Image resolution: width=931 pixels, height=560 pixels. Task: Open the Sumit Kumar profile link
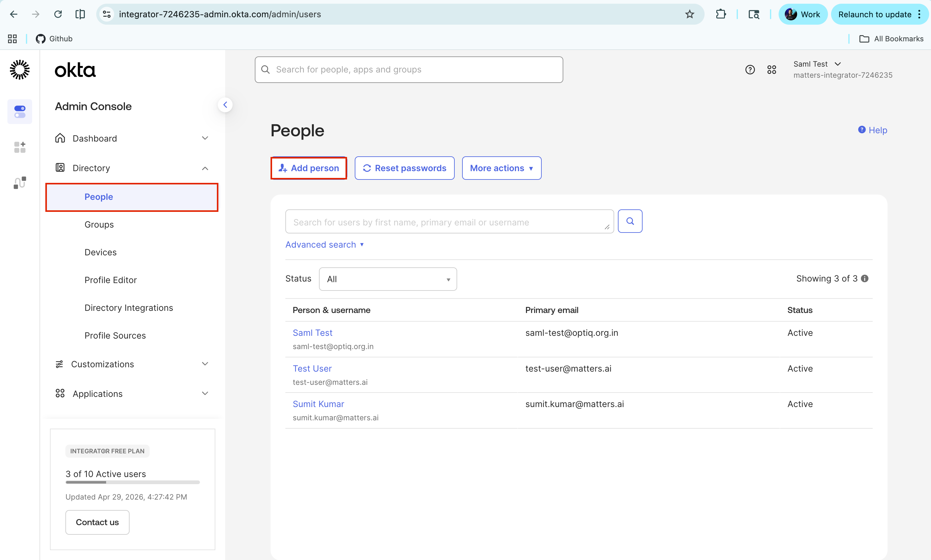[319, 404]
